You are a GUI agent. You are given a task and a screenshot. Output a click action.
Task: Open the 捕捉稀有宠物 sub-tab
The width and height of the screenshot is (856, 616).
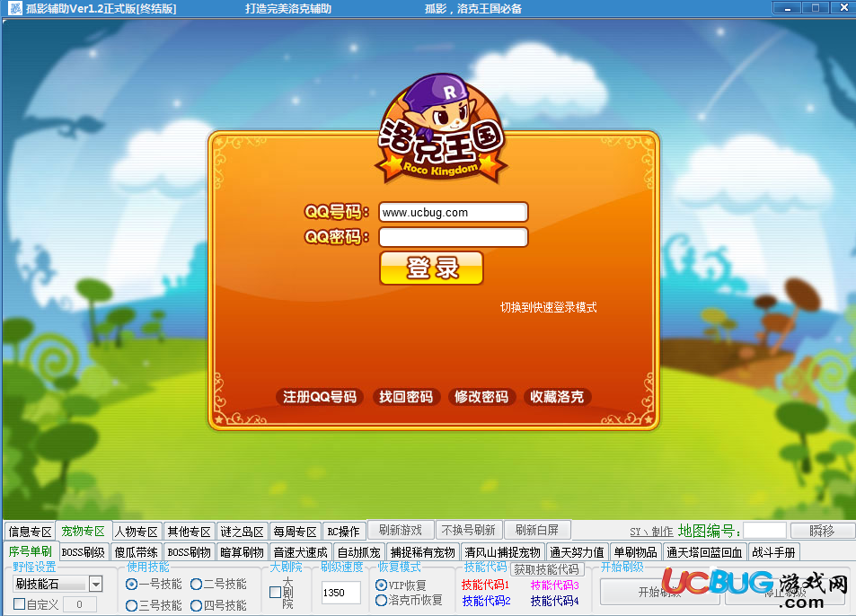(422, 552)
